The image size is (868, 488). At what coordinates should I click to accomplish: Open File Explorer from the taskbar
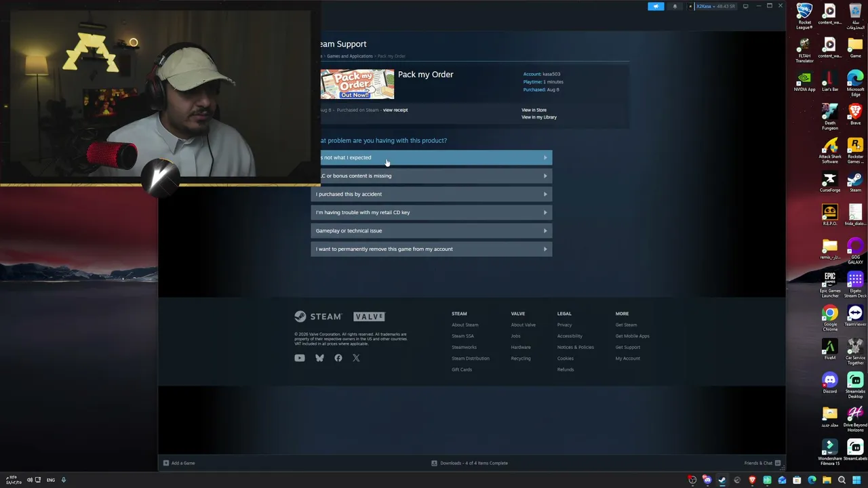click(827, 481)
